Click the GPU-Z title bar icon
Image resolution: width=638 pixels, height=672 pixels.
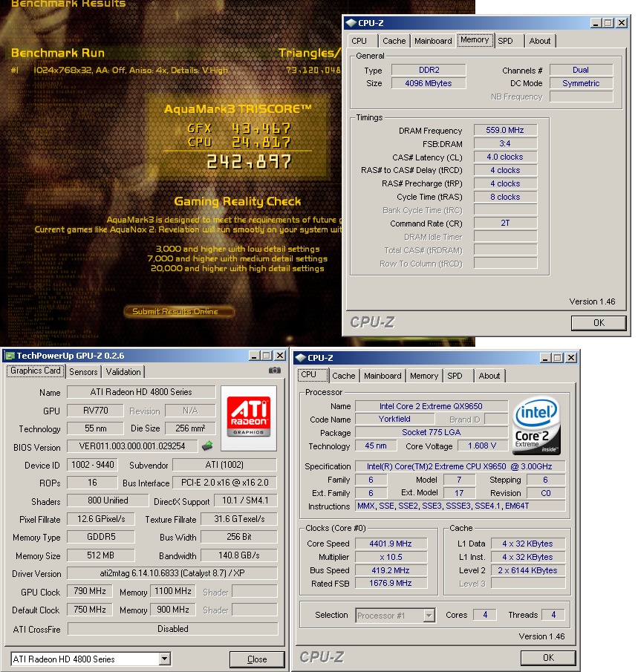tap(10, 356)
